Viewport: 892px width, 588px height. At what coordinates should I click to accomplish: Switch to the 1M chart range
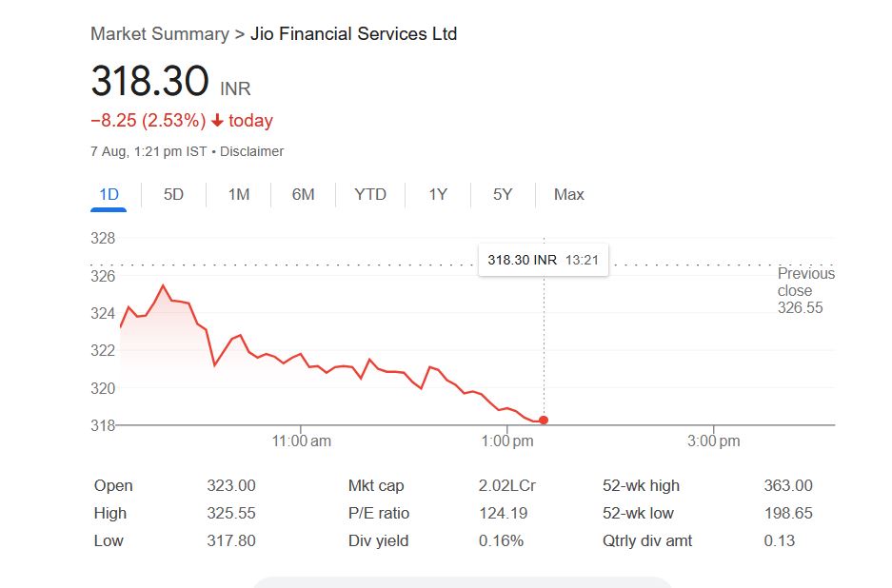pos(239,195)
